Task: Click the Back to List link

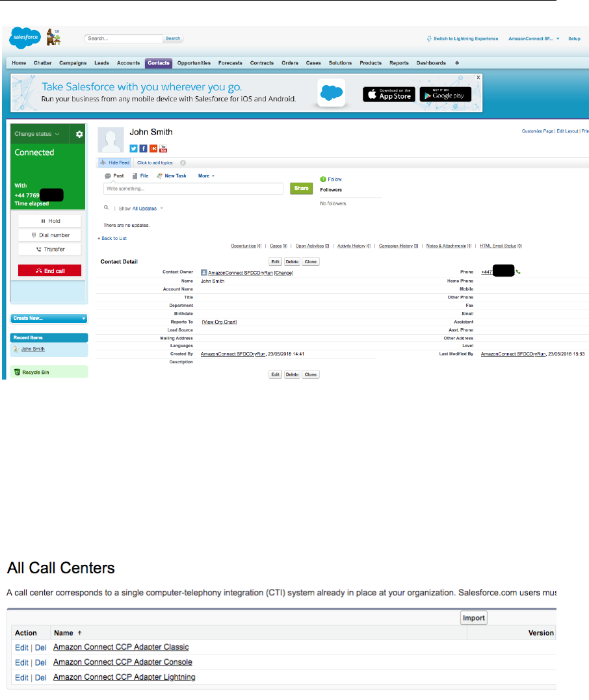Action: click(113, 239)
